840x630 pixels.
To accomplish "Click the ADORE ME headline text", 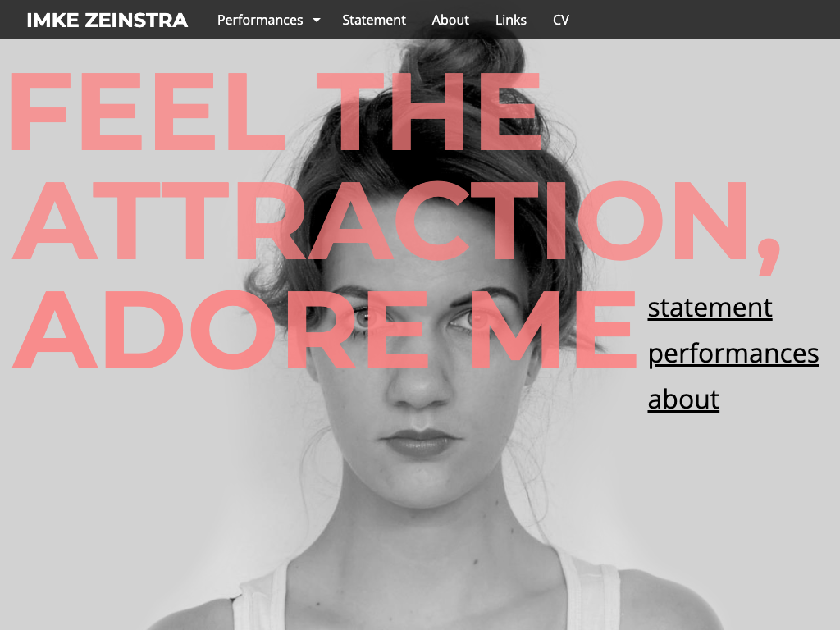I will (324, 330).
